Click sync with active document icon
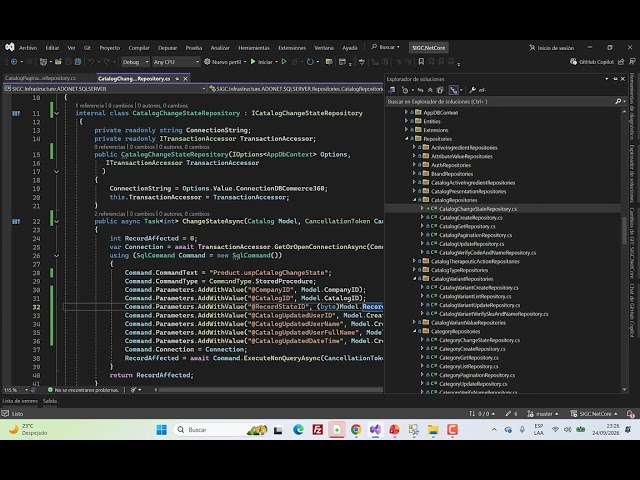The height and width of the screenshot is (480, 640). click(x=420, y=90)
